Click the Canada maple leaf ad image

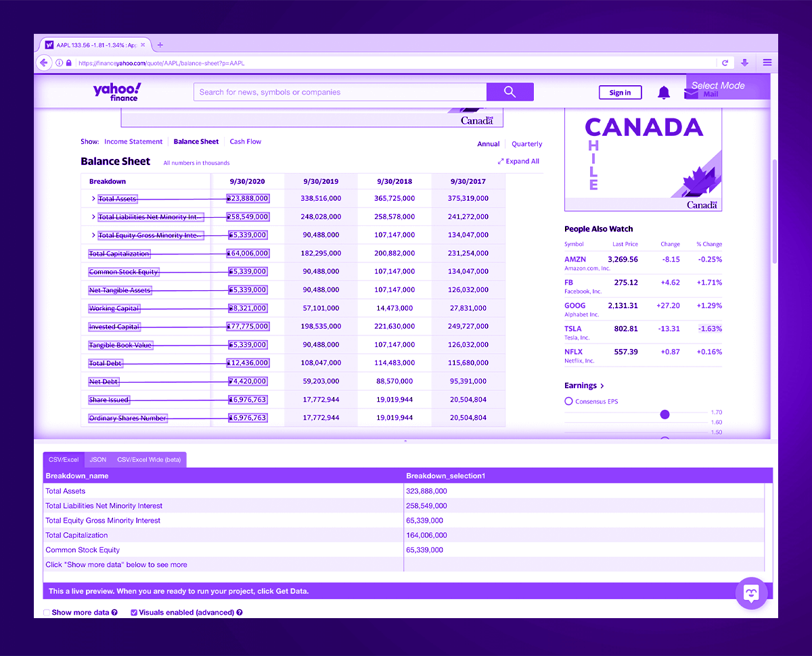click(x=643, y=160)
